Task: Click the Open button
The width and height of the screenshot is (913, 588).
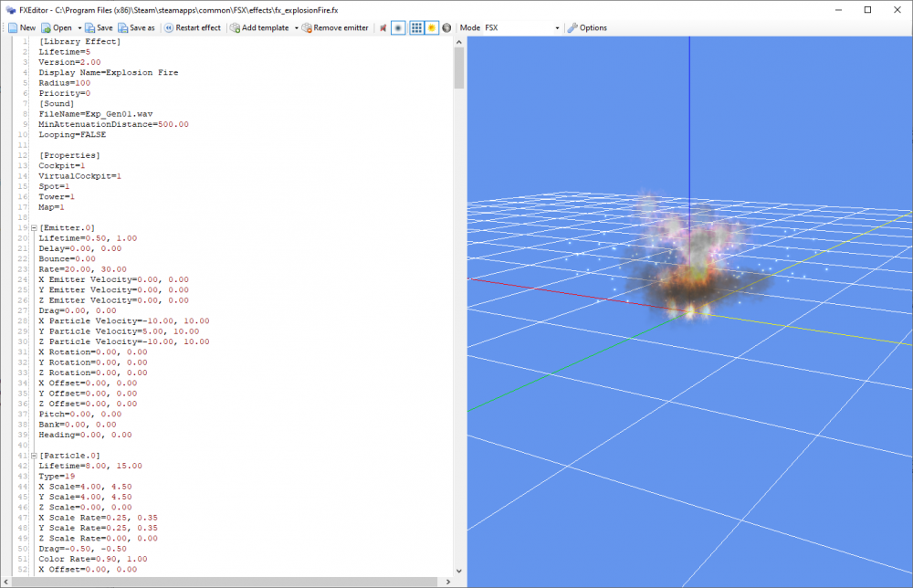Action: [x=57, y=27]
